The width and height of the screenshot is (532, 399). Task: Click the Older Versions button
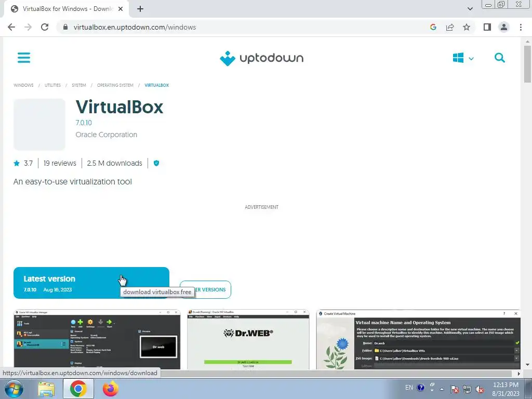point(205,290)
